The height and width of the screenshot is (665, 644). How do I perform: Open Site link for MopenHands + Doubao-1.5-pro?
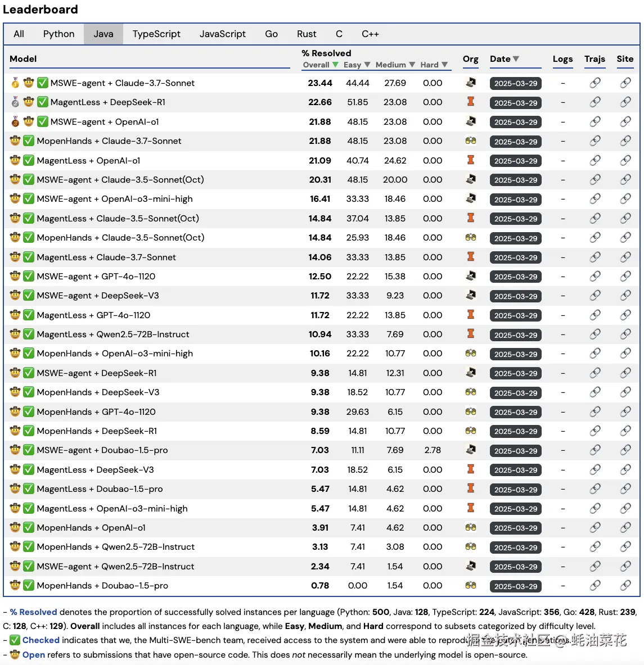625,586
